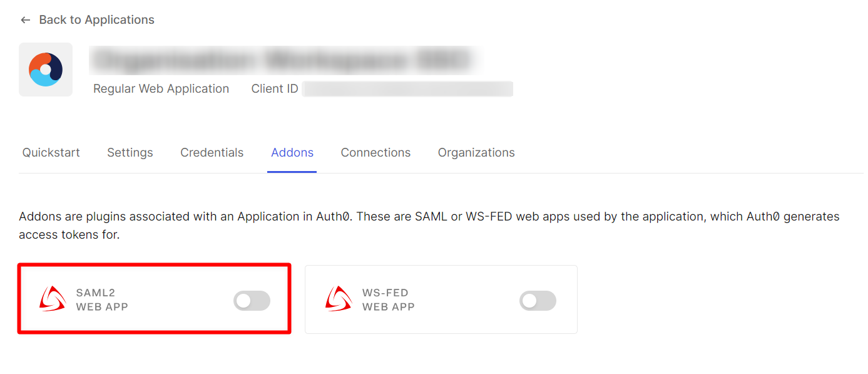The height and width of the screenshot is (374, 868).
Task: Click the application logo avatar
Action: tap(46, 69)
